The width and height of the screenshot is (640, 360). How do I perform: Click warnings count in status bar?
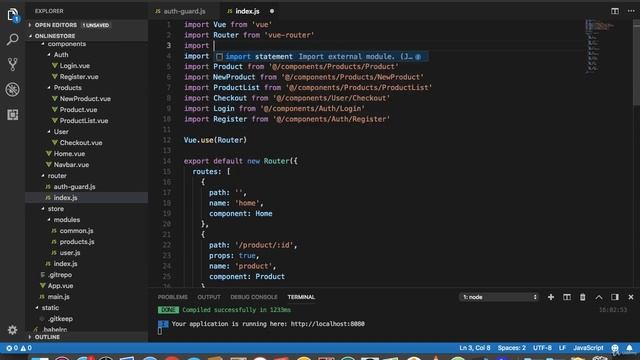[x=26, y=348]
